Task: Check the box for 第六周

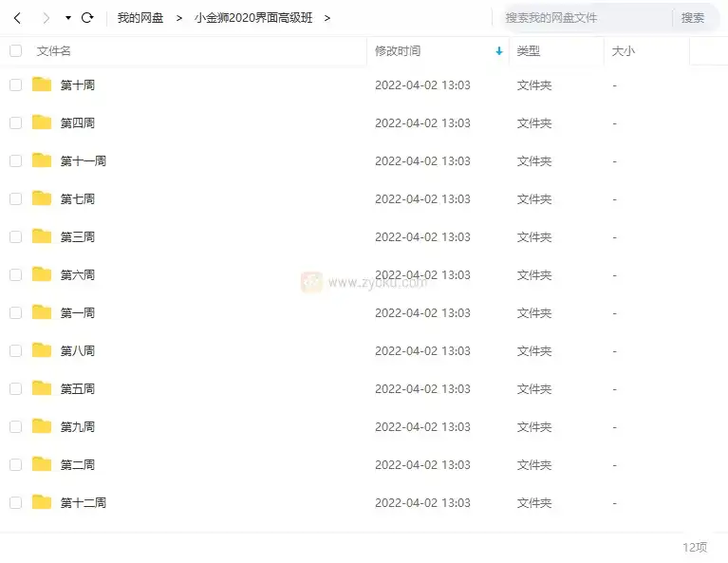Action: 16,275
